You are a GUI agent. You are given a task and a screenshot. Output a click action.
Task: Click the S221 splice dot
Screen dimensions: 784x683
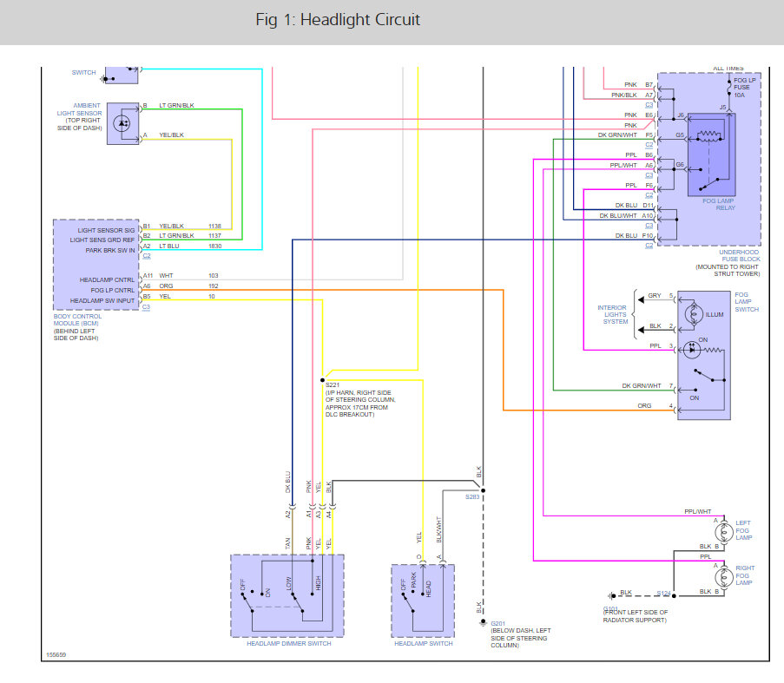[322, 380]
